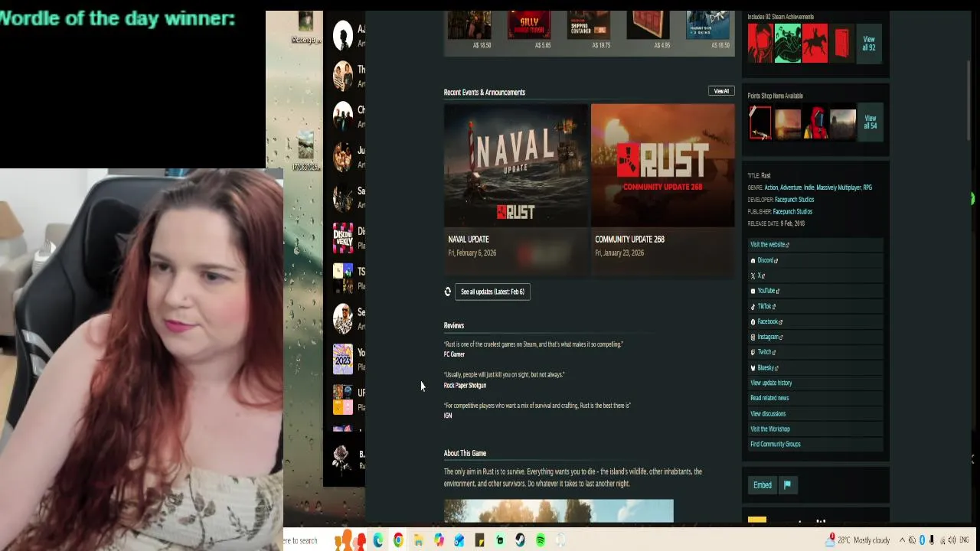The image size is (980, 551).
Task: Click 'View all 92' achievements tile
Action: pyautogui.click(x=869, y=44)
